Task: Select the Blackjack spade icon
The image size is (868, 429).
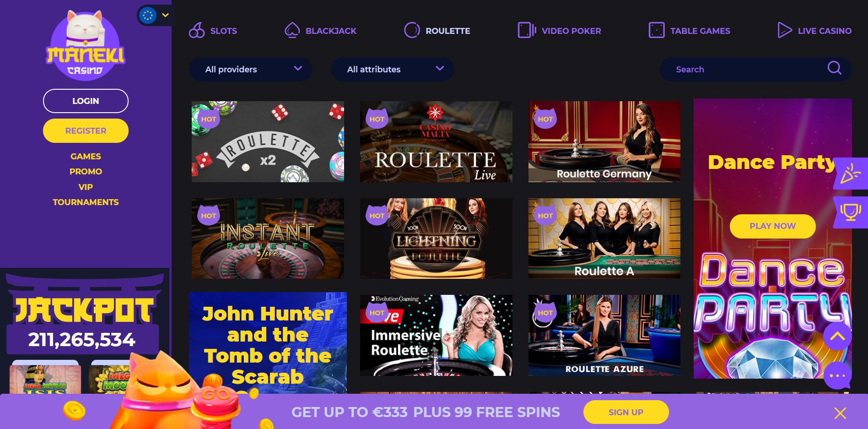Action: (x=292, y=30)
